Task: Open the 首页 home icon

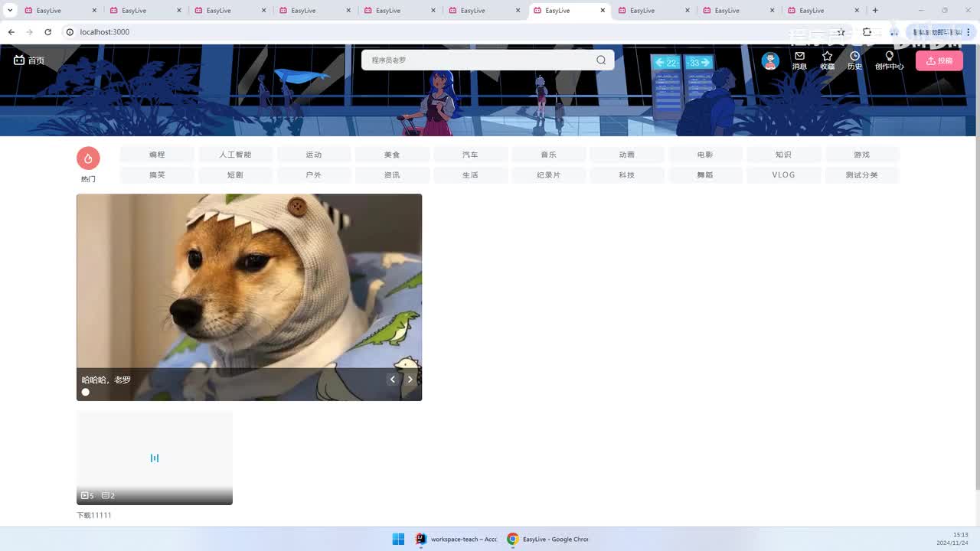Action: point(29,60)
